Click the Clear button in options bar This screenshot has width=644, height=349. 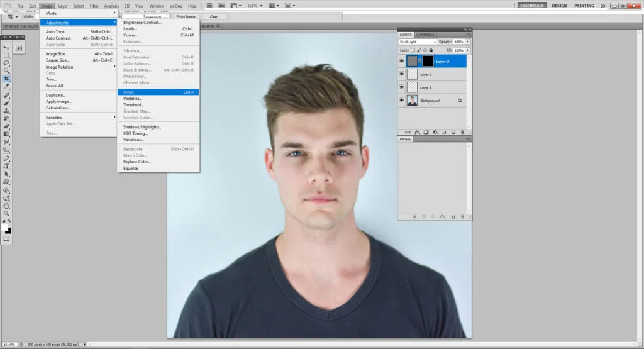214,17
